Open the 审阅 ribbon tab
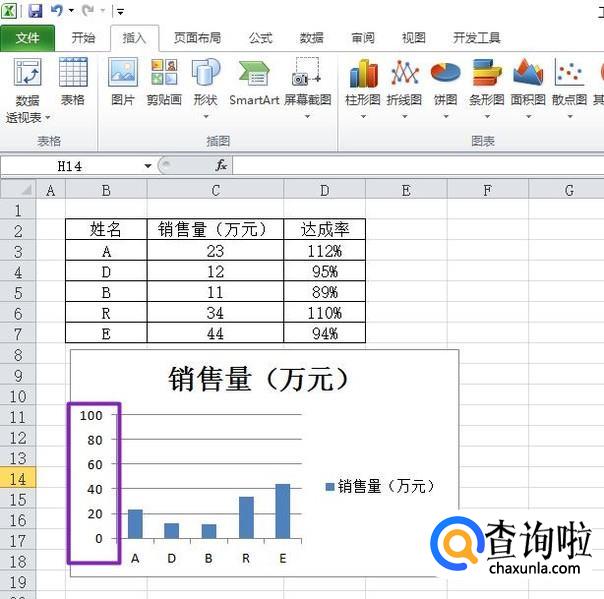Screen dimensions: 604x599 pyautogui.click(x=363, y=38)
